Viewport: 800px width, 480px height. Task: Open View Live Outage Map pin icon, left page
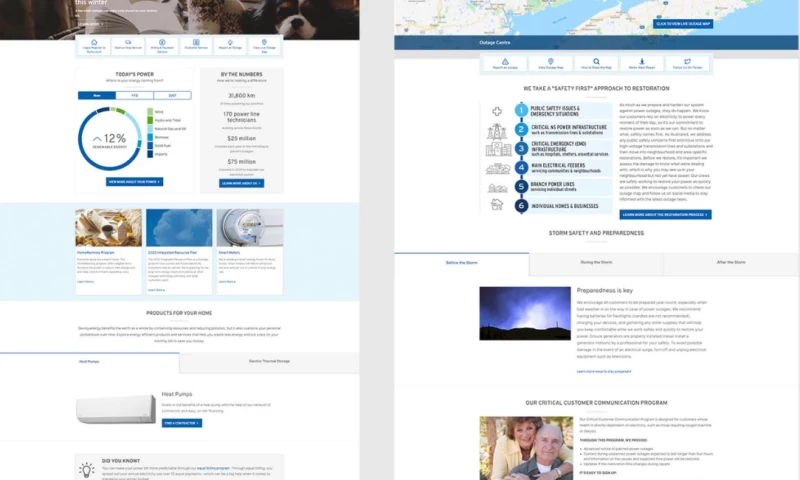click(x=264, y=42)
